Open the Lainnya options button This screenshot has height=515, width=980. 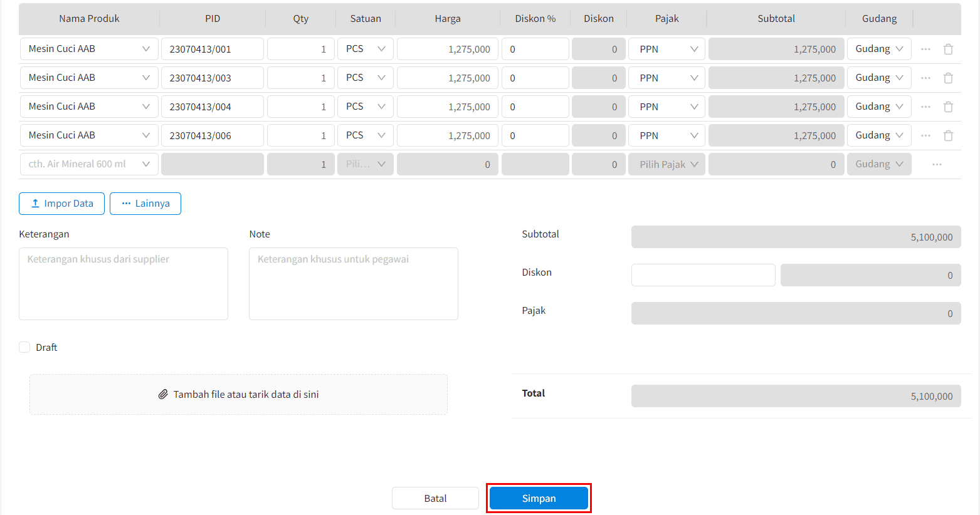tap(145, 204)
